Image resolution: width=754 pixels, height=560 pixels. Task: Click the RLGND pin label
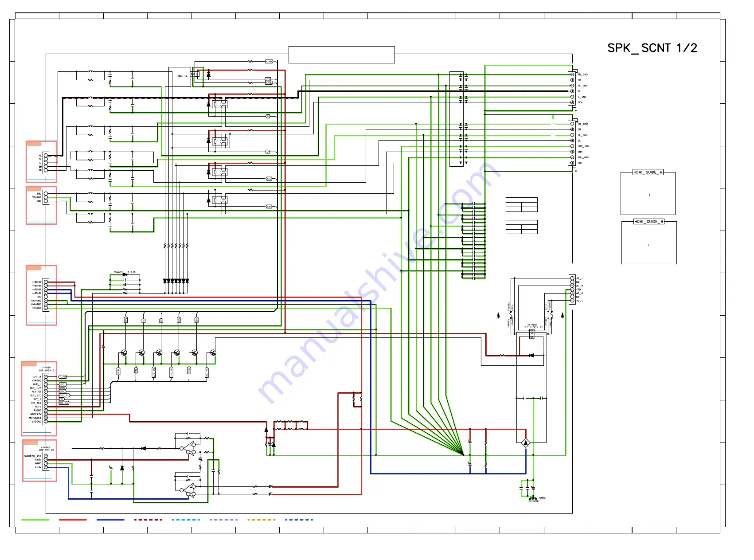(37, 410)
